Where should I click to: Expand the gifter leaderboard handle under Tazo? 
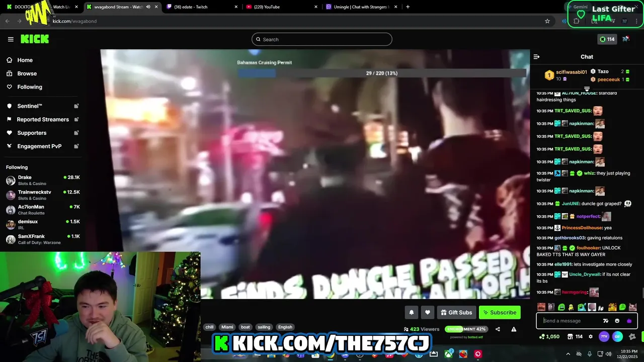click(x=587, y=89)
